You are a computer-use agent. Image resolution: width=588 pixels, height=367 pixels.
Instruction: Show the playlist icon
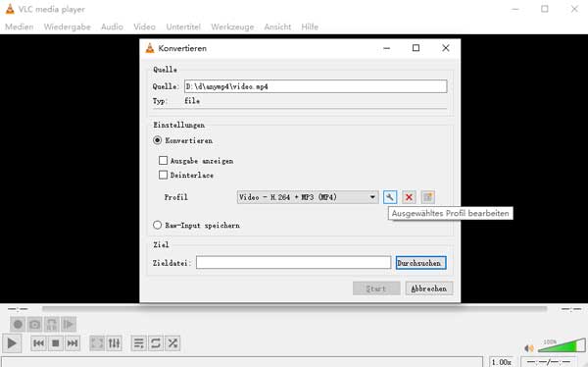pos(139,343)
